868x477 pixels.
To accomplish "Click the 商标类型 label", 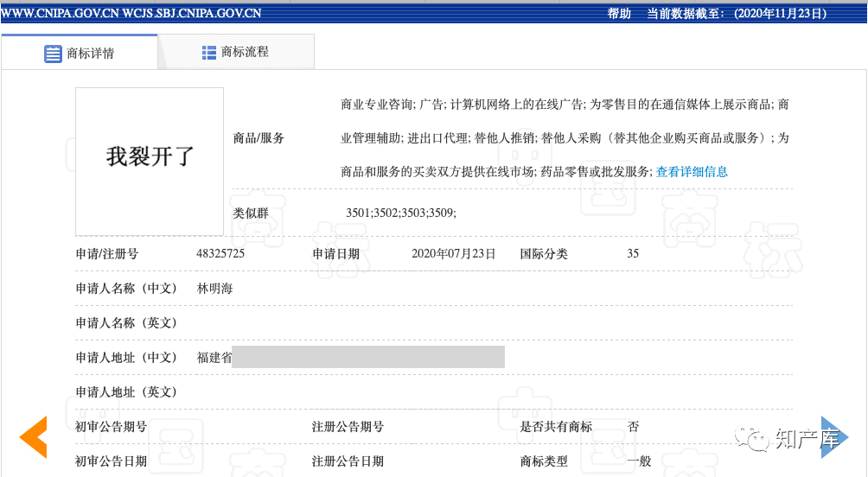I will (544, 461).
